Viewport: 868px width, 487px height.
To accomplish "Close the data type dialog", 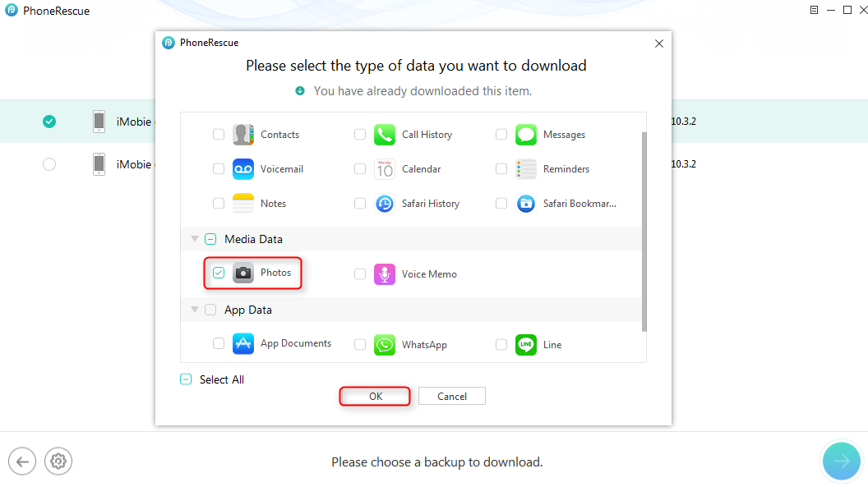I will coord(658,44).
